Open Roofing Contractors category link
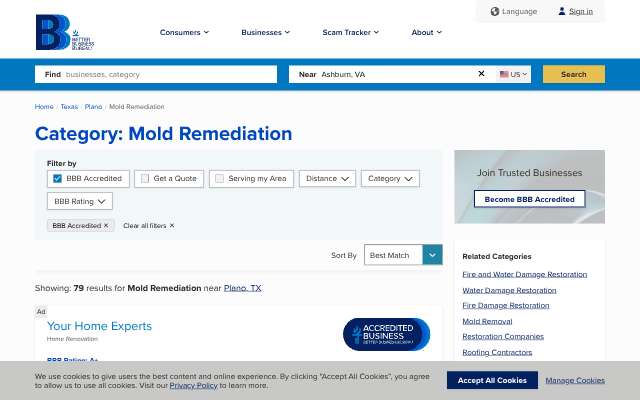 click(497, 352)
